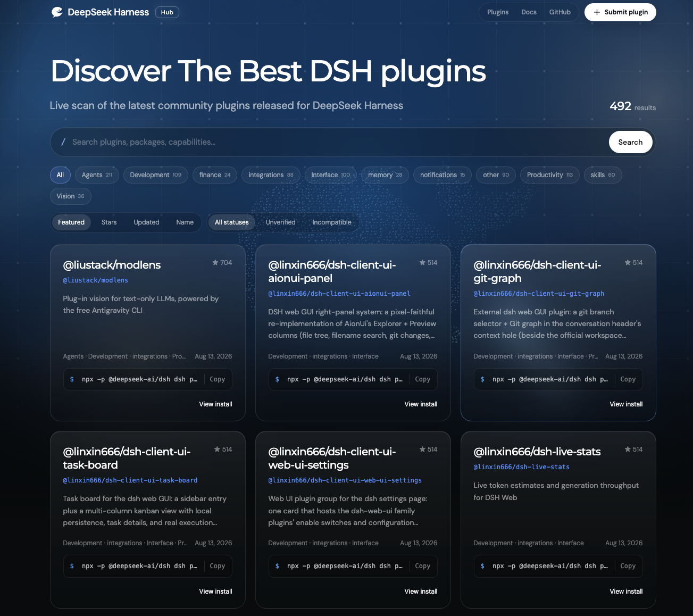The width and height of the screenshot is (693, 616).
Task: Open the blue @linxin666/dsh-client-ui-task-board package link
Action: pos(130,480)
